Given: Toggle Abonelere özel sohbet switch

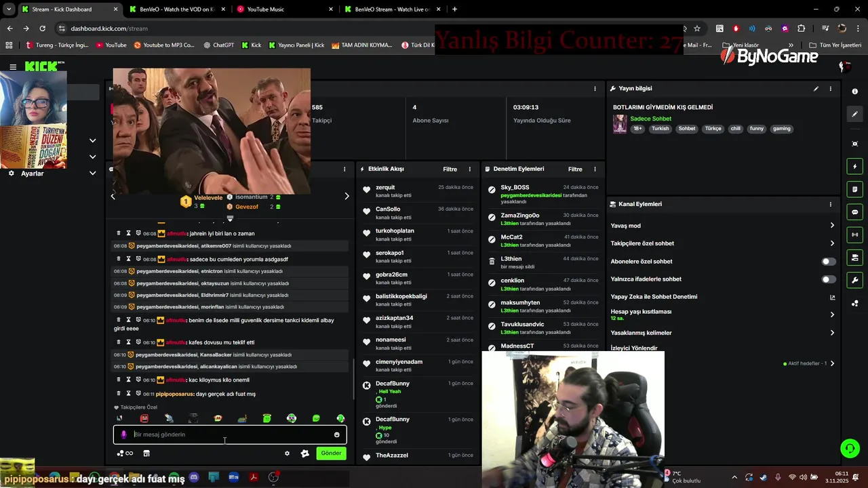Looking at the screenshot, I should coord(829,262).
